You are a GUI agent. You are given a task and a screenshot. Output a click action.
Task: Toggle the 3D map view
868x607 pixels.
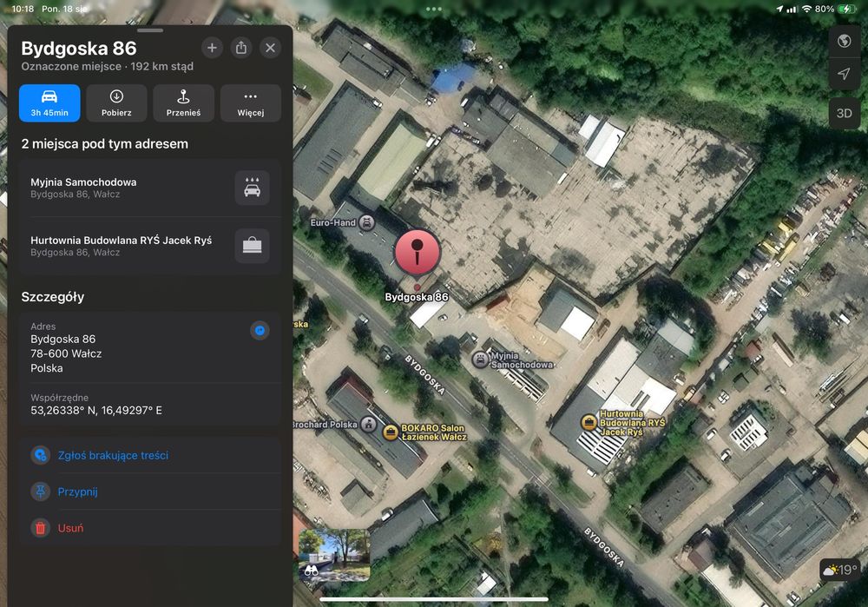coord(844,113)
